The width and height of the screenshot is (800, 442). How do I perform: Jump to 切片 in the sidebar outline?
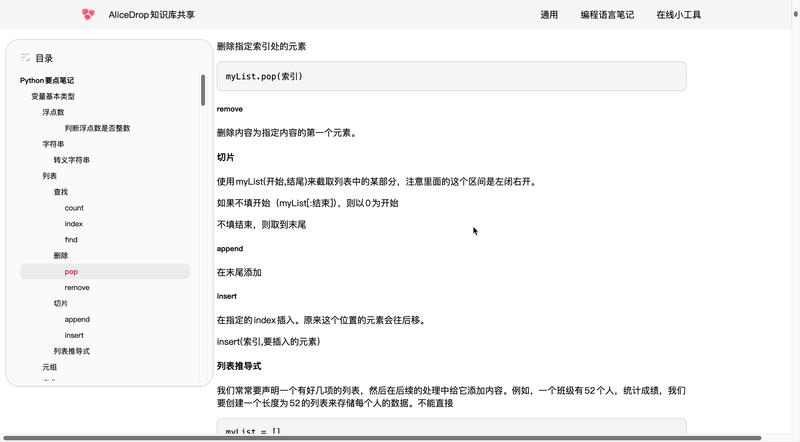click(61, 303)
